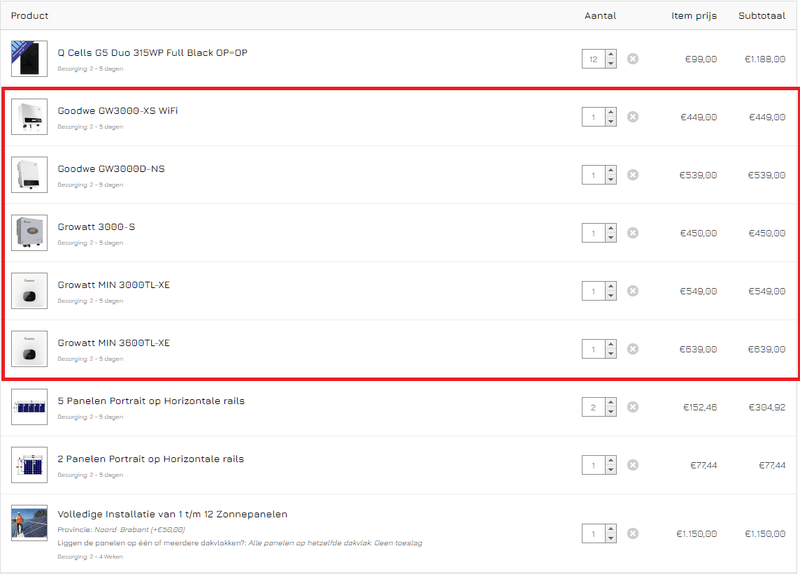Open 5 Panelen Portrait op Horizontale rails link
This screenshot has width=800, height=574.
[151, 401]
